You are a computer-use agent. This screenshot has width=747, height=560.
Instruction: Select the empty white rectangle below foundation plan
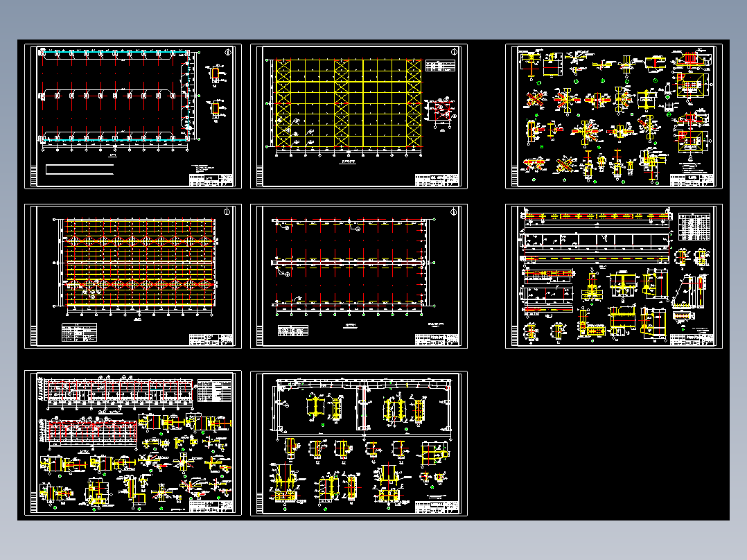pos(80,169)
